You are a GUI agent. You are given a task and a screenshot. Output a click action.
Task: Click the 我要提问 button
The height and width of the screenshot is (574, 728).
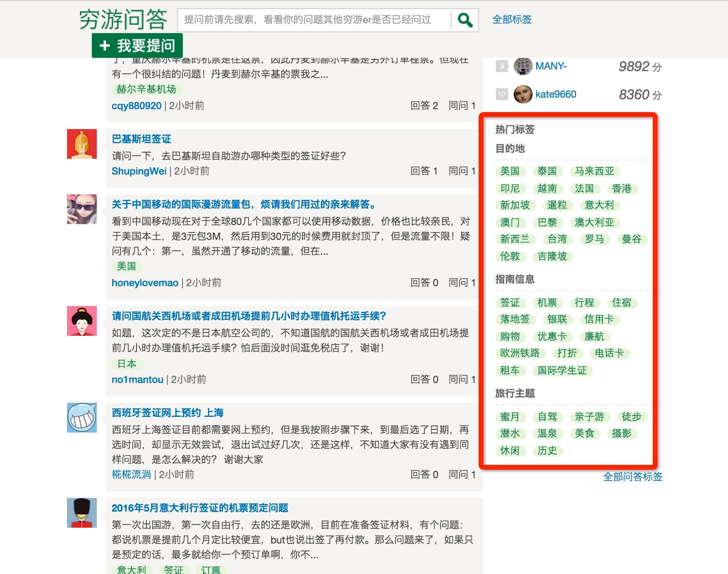point(137,45)
